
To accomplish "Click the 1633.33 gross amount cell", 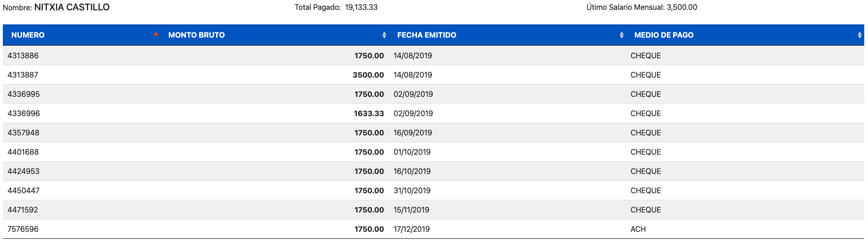I will click(369, 113).
